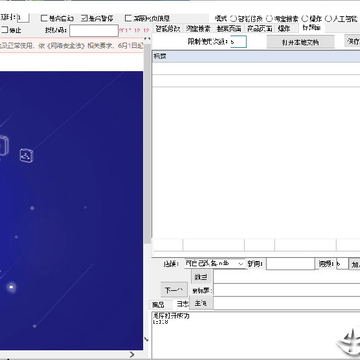This screenshot has height=360, width=360.
Task: Click the cube icon at the blue page edge
Action: pyautogui.click(x=4, y=146)
